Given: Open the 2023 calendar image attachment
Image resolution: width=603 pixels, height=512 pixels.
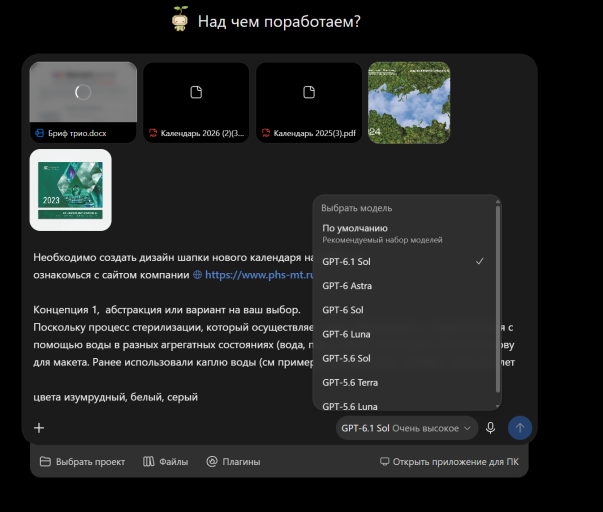Looking at the screenshot, I should point(70,190).
